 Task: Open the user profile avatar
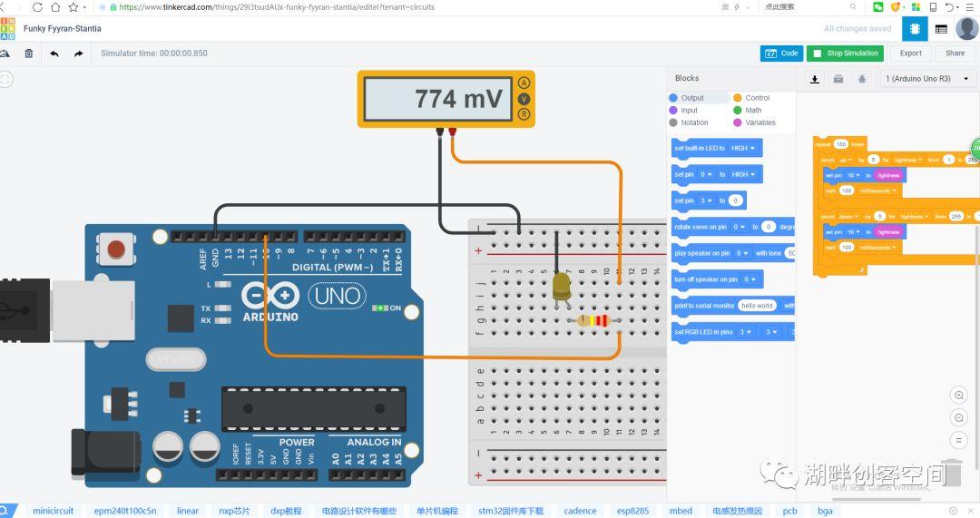pos(967,28)
